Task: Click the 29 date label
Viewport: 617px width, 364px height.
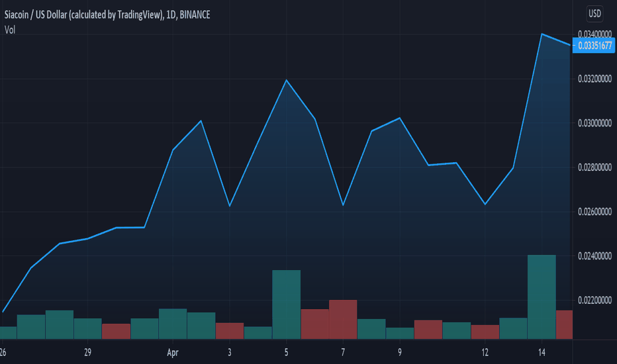Action: tap(88, 352)
